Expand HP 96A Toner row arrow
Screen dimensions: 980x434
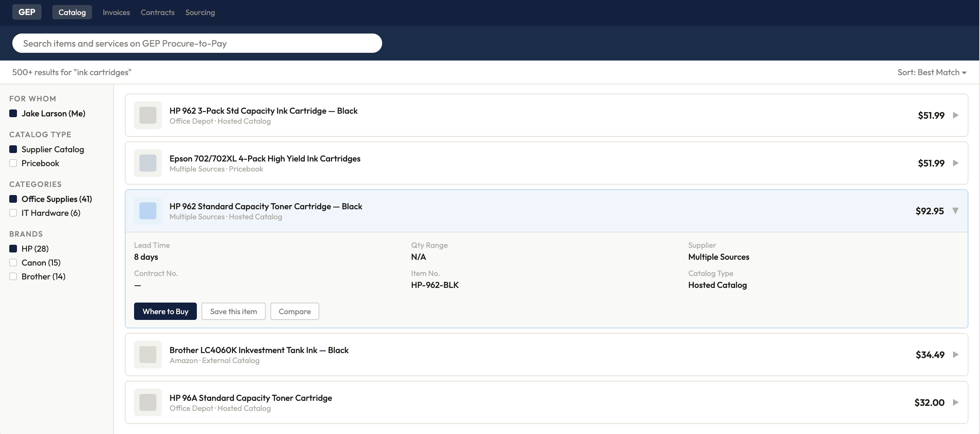955,402
